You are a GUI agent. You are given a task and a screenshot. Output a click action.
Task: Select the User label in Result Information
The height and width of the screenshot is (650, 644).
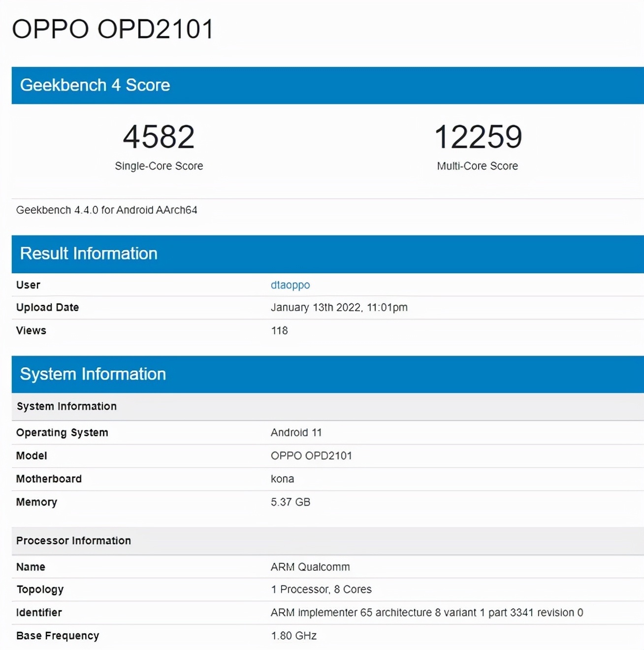[x=28, y=285]
